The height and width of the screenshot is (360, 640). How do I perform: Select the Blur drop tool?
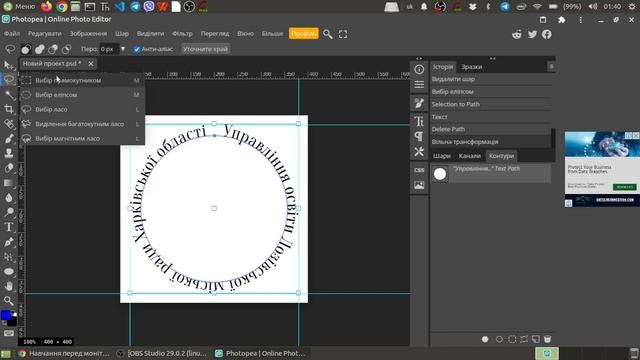coord(9,198)
